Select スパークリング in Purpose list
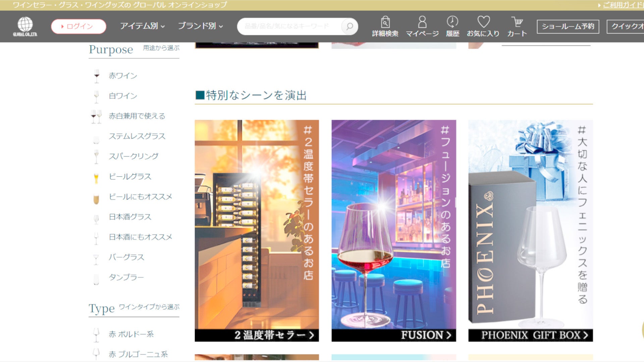This screenshot has height=362, width=644. tap(133, 156)
